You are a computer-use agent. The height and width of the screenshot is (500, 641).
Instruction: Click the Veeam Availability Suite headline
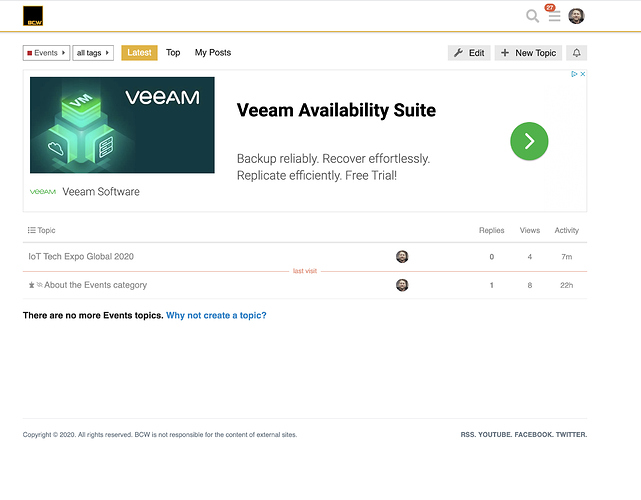click(x=336, y=110)
